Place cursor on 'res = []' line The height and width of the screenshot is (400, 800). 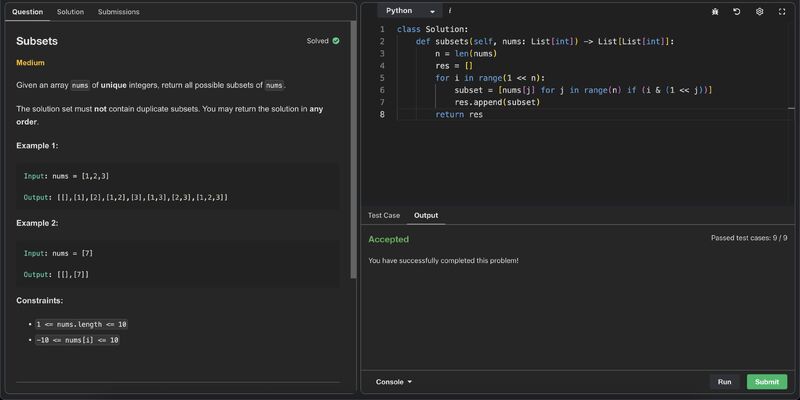pos(454,66)
